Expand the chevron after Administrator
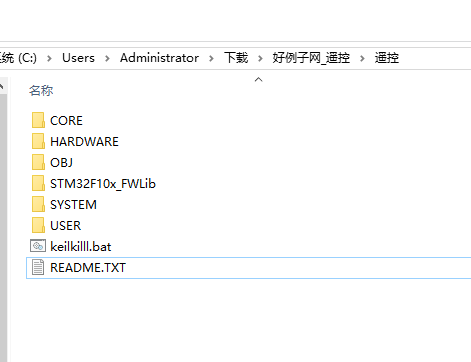 click(x=211, y=58)
